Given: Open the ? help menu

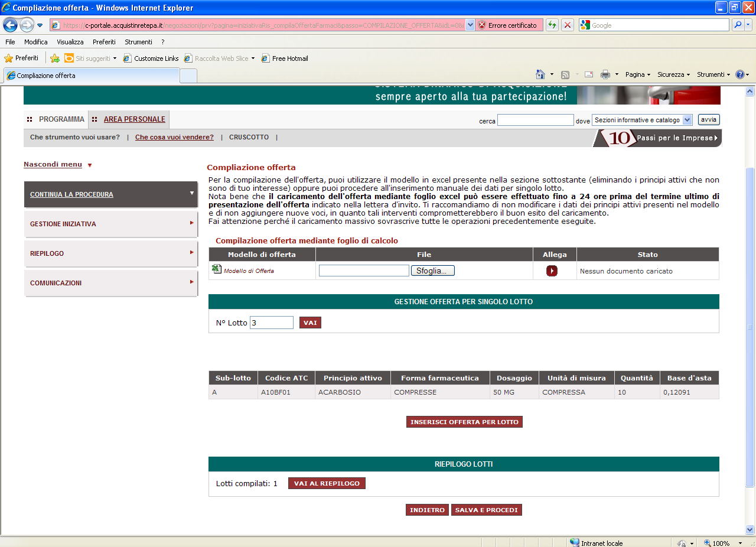Looking at the screenshot, I should point(163,42).
